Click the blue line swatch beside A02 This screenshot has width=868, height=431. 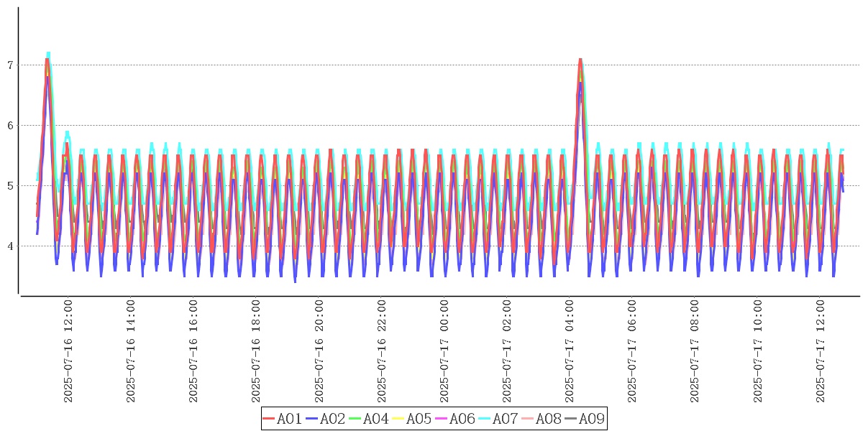pos(312,419)
